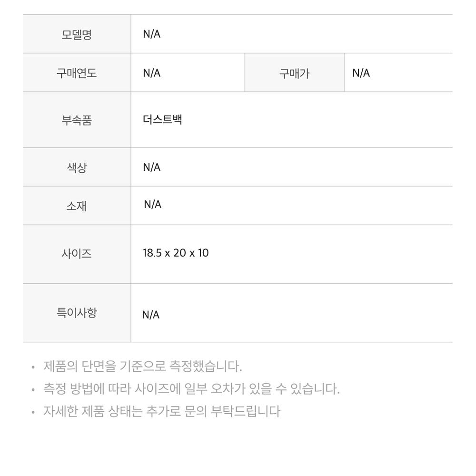The height and width of the screenshot is (476, 476).
Task: Click the note about 추가로 문의
Action: (161, 411)
